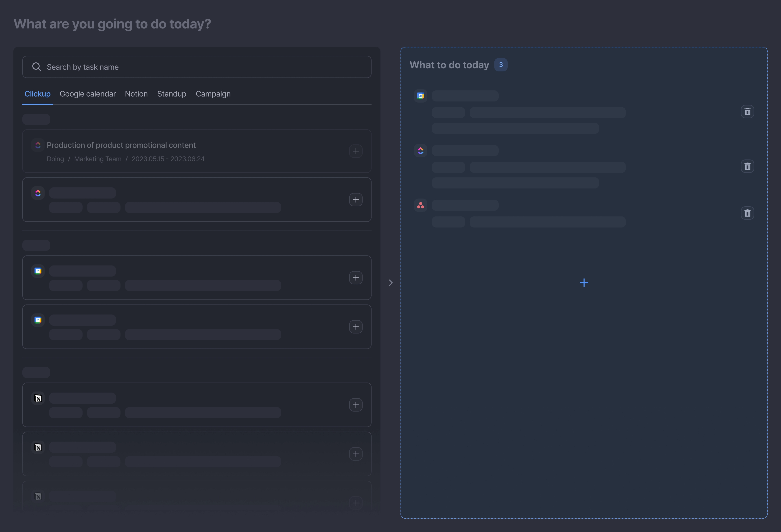
Task: Click the search magnifier icon
Action: (x=37, y=67)
